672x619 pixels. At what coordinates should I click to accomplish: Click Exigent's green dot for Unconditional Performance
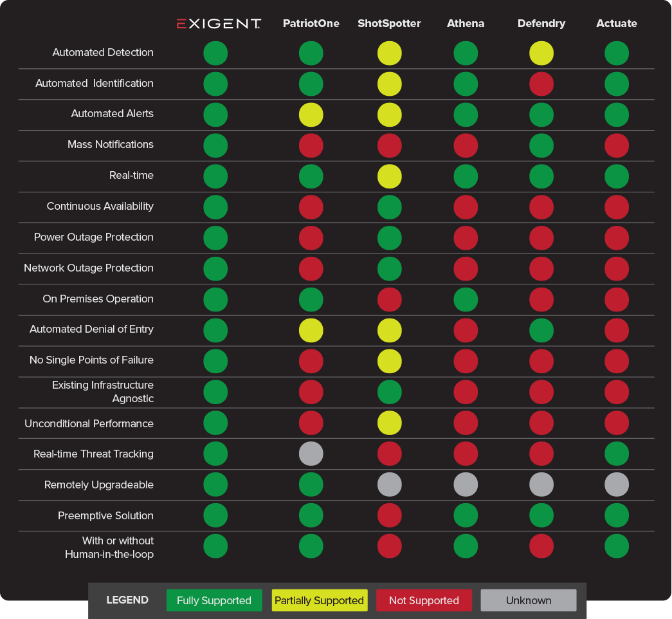point(215,423)
